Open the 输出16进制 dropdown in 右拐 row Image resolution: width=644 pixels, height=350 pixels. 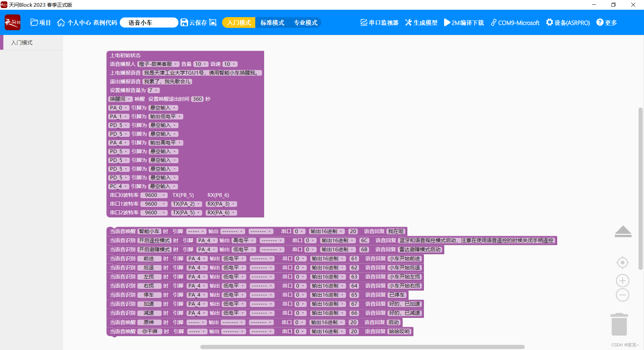pos(328,286)
